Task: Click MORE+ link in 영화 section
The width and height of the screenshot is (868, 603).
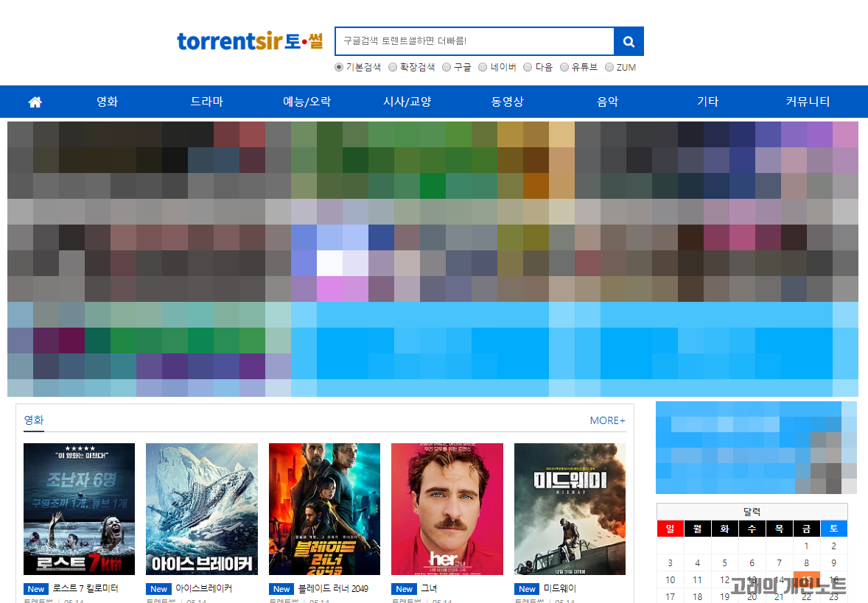Action: tap(607, 420)
